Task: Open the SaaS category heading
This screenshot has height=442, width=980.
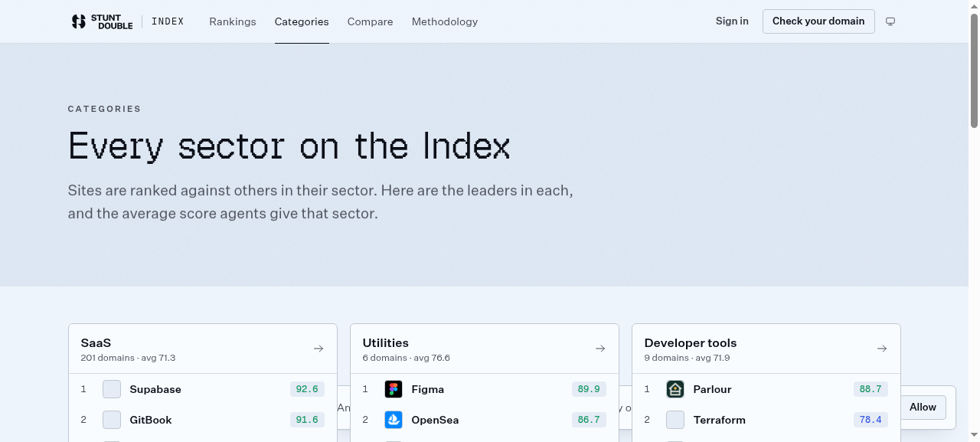Action: [x=96, y=343]
